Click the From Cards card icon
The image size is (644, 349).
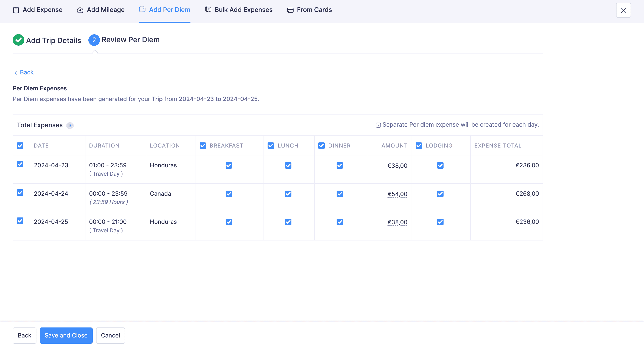(290, 10)
